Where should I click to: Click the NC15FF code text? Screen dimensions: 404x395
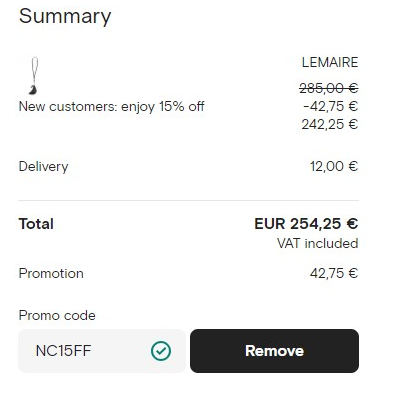pos(63,351)
